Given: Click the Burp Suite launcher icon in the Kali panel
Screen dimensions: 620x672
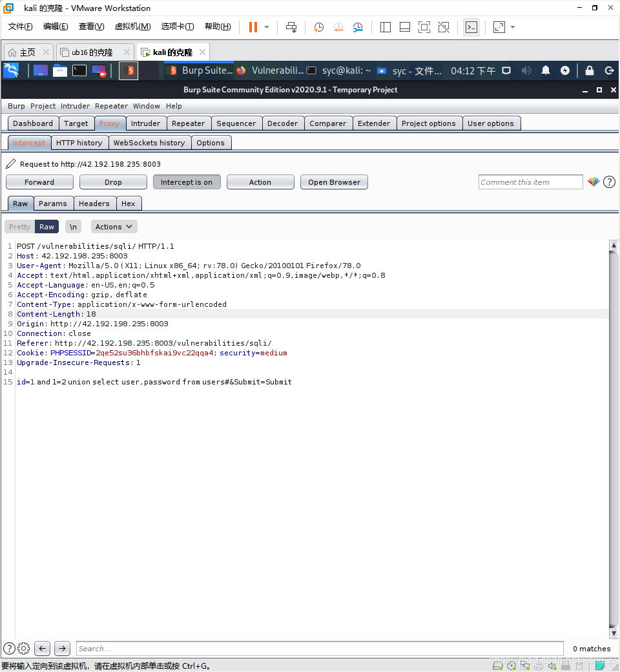Looking at the screenshot, I should (128, 70).
